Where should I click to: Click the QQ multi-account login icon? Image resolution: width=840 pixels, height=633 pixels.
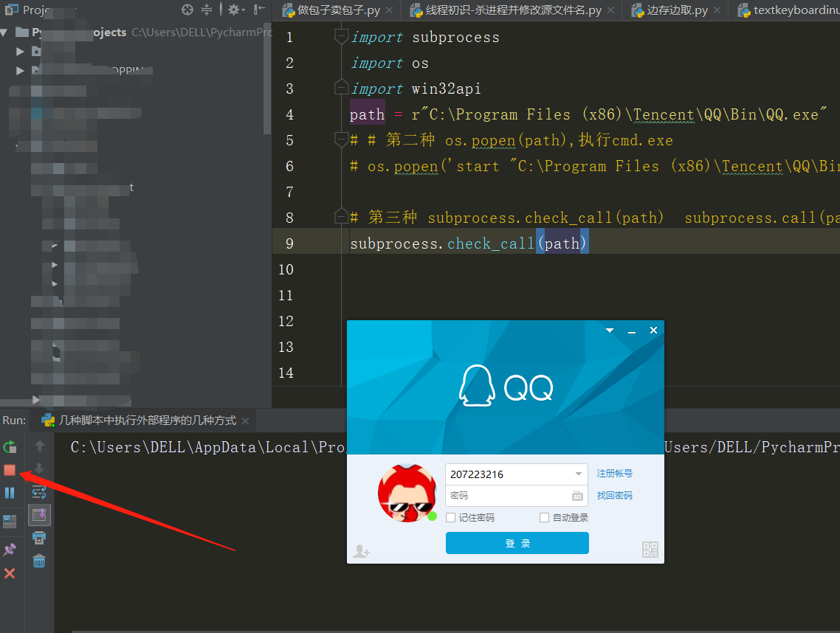(362, 550)
